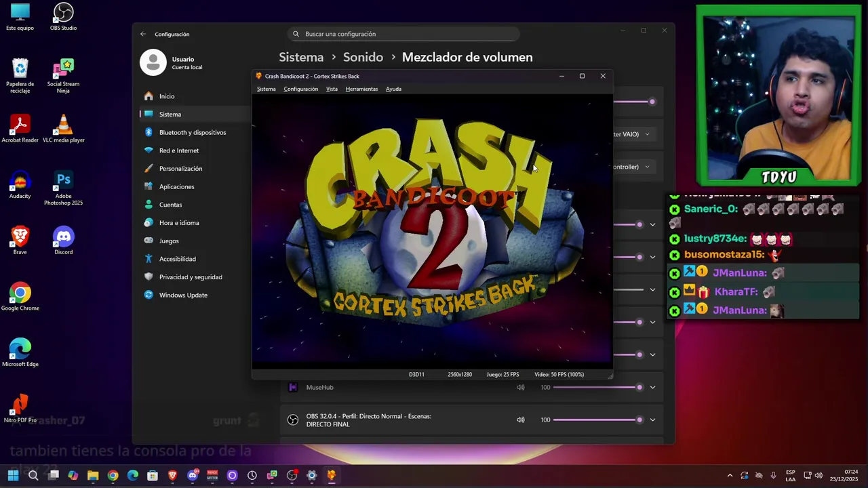Select Social Stream Ninja desktop icon

(63, 76)
